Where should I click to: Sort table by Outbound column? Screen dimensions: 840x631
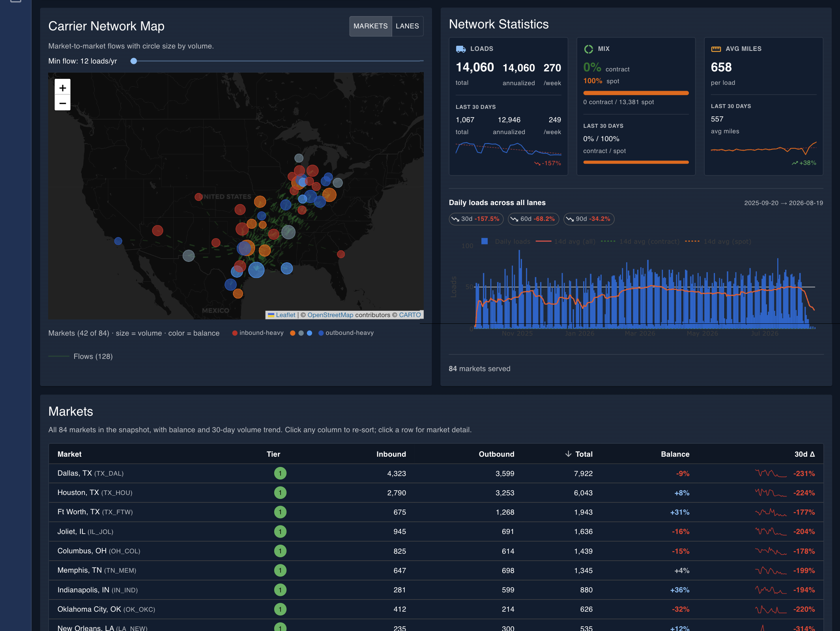point(496,454)
